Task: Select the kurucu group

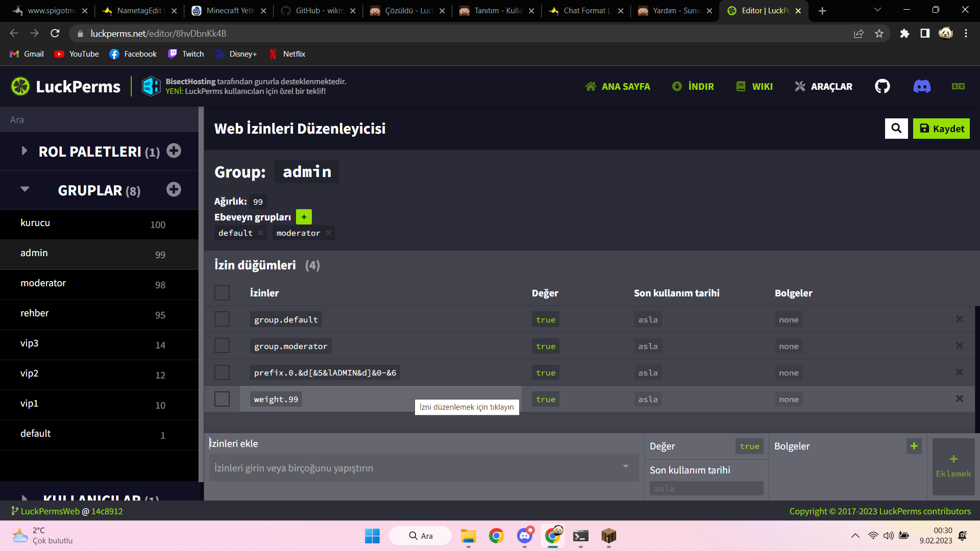Action: 99,224
